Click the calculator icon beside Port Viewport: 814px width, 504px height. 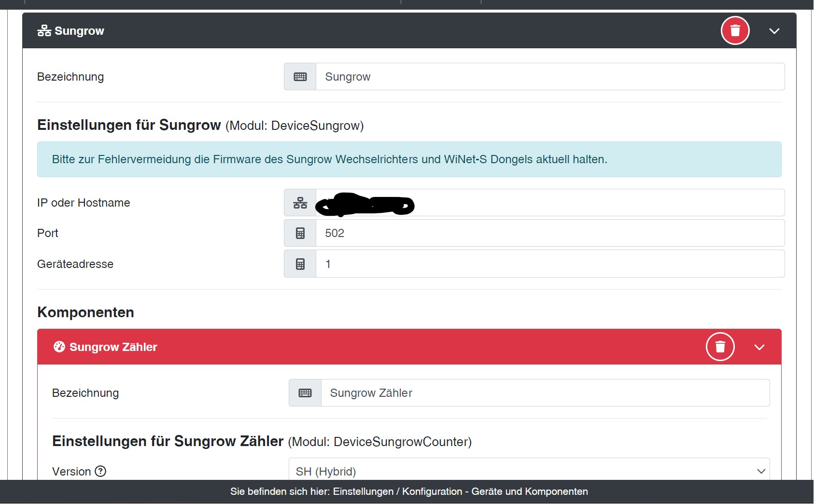tap(300, 233)
